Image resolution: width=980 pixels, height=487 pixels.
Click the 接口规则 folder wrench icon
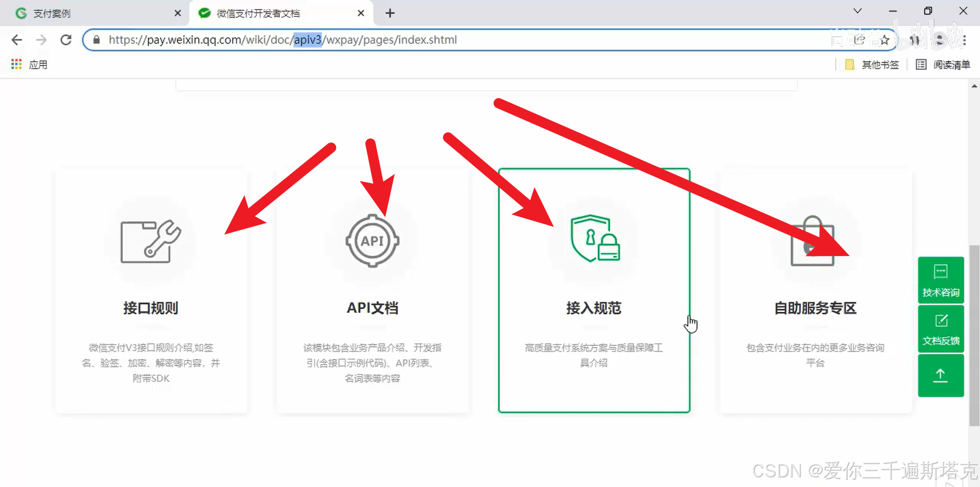pyautogui.click(x=151, y=241)
